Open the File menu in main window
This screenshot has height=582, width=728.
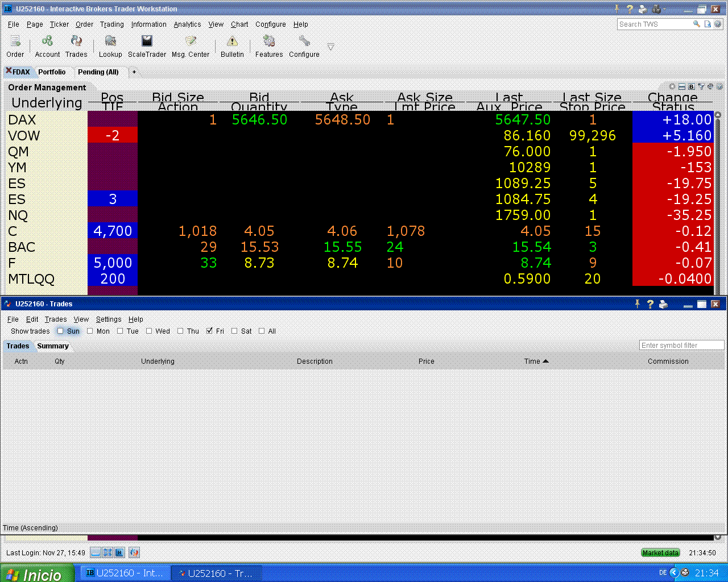(14, 24)
